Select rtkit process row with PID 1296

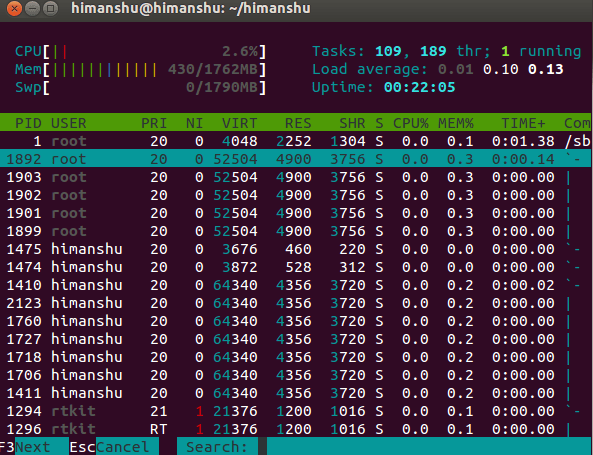tap(295, 429)
